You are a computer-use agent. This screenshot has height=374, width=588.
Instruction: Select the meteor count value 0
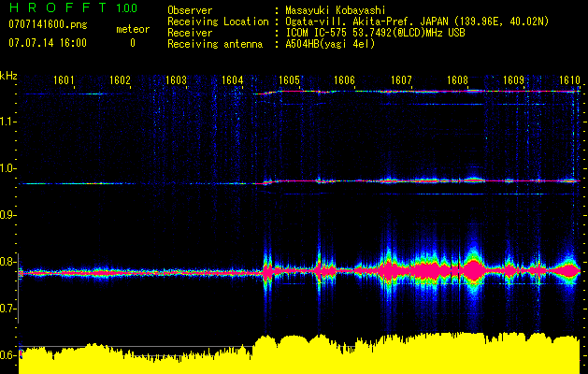[133, 44]
